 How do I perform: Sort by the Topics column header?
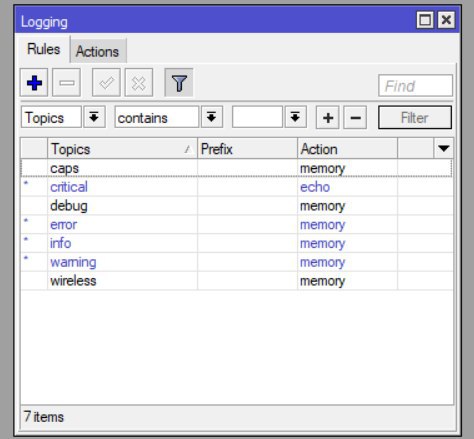pos(122,149)
